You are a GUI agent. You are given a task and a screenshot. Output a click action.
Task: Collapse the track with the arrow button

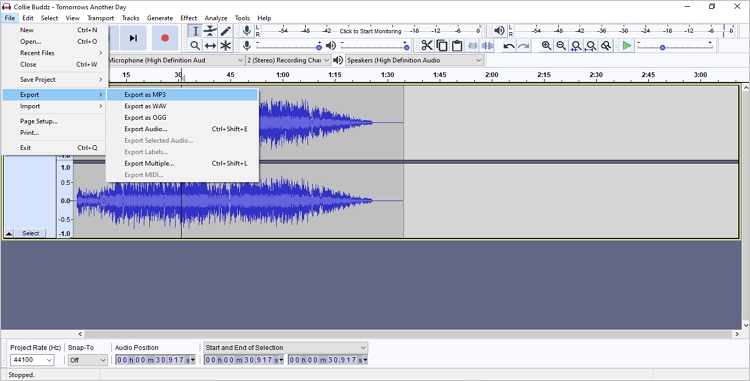(9, 233)
